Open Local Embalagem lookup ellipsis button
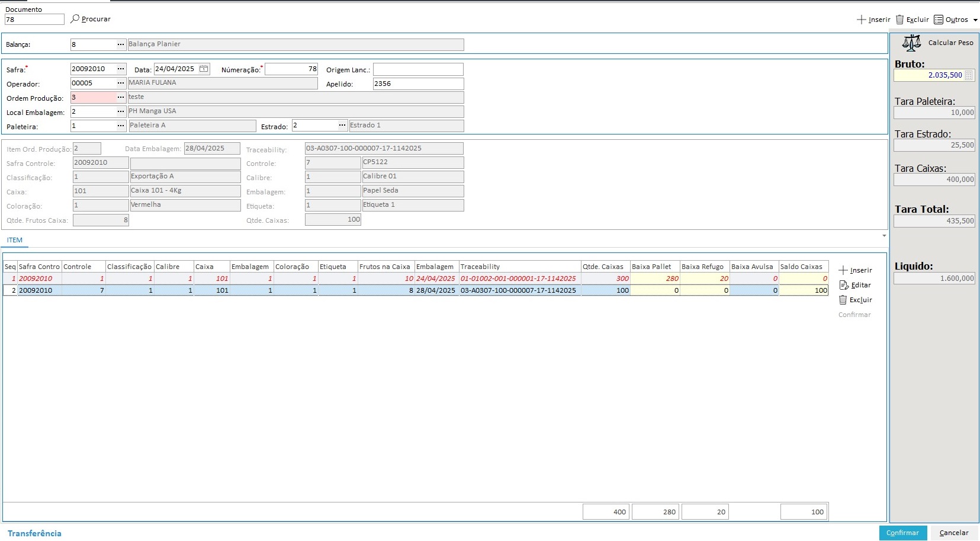 coord(121,111)
